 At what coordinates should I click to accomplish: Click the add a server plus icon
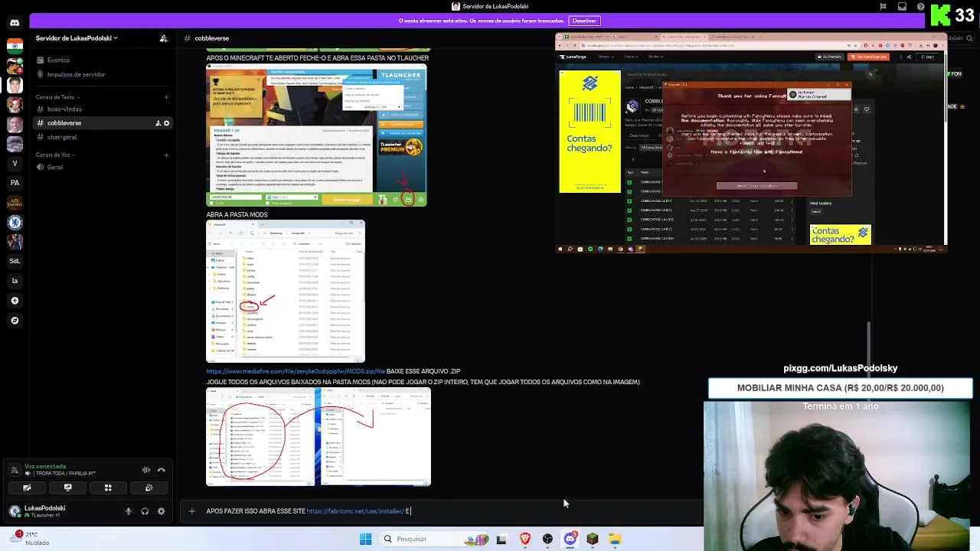15,301
